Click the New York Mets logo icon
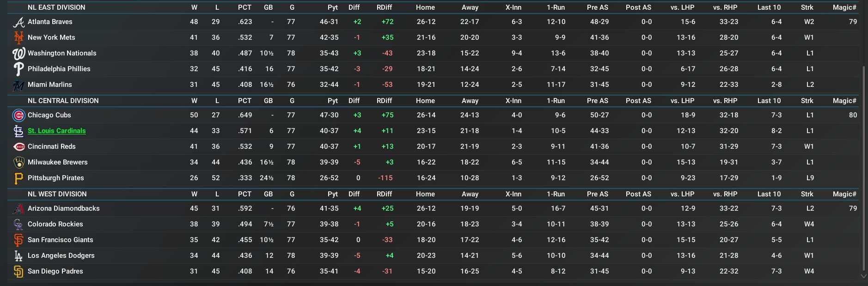Image resolution: width=868 pixels, height=286 pixels. (18, 38)
